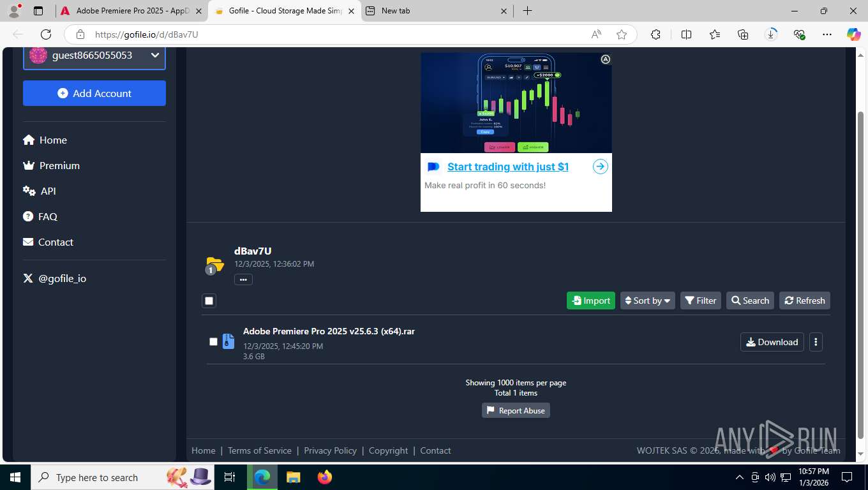The image size is (868, 490).
Task: Open Collections icon
Action: coord(743,34)
